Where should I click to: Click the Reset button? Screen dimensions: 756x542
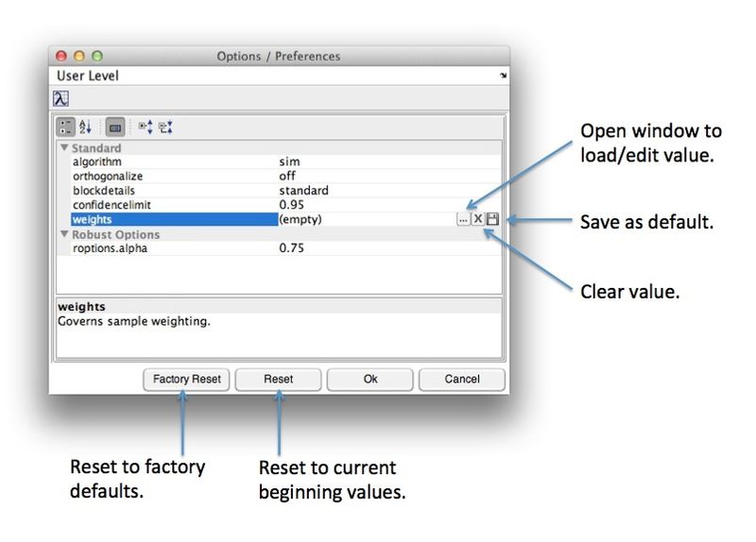point(278,379)
